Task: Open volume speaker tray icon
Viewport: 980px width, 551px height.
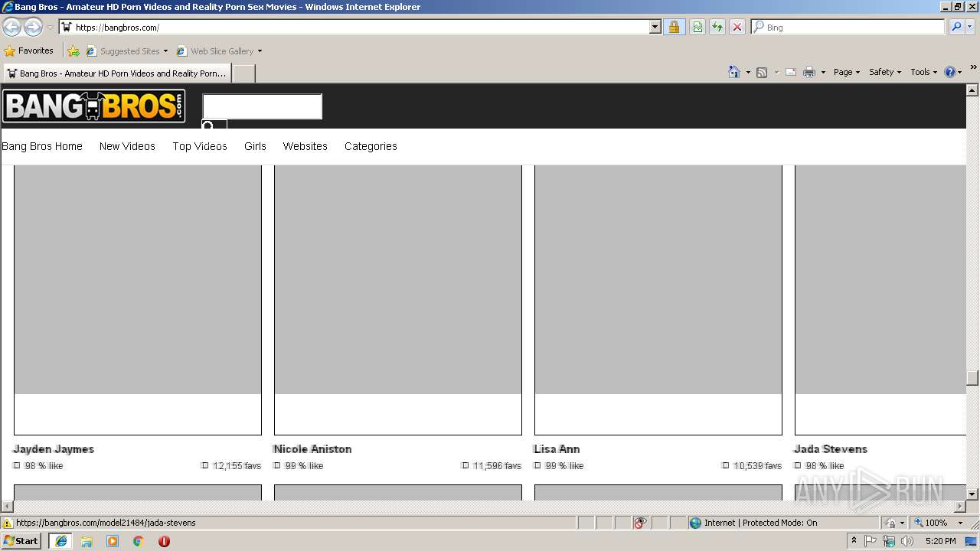Action: pos(907,541)
